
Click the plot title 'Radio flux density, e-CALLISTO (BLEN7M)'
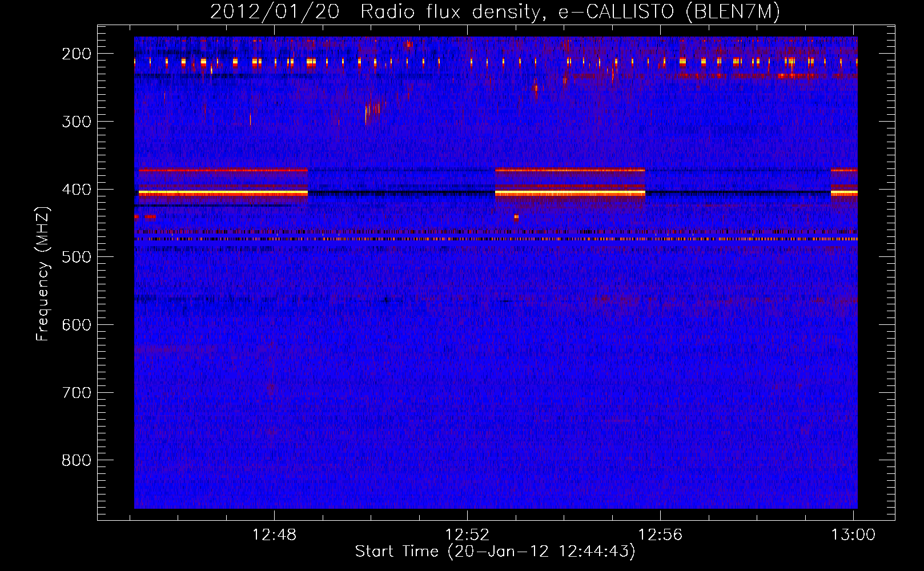[570, 12]
